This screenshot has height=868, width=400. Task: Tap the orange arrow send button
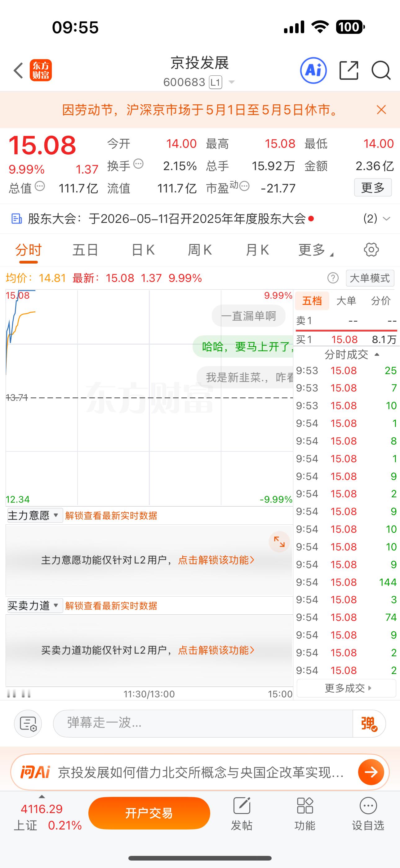pyautogui.click(x=371, y=772)
